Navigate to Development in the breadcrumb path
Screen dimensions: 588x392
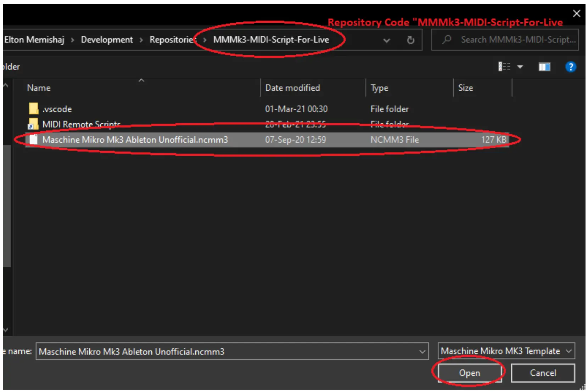[106, 40]
